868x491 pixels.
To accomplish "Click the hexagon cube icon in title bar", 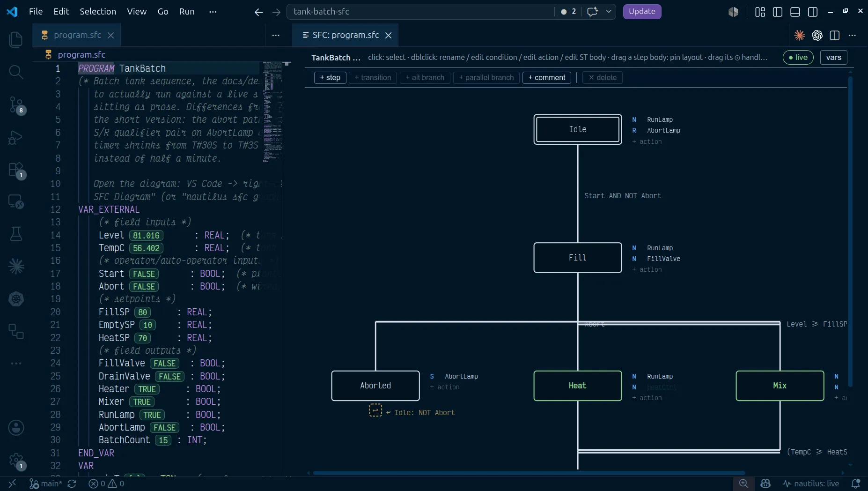I will pos(733,12).
